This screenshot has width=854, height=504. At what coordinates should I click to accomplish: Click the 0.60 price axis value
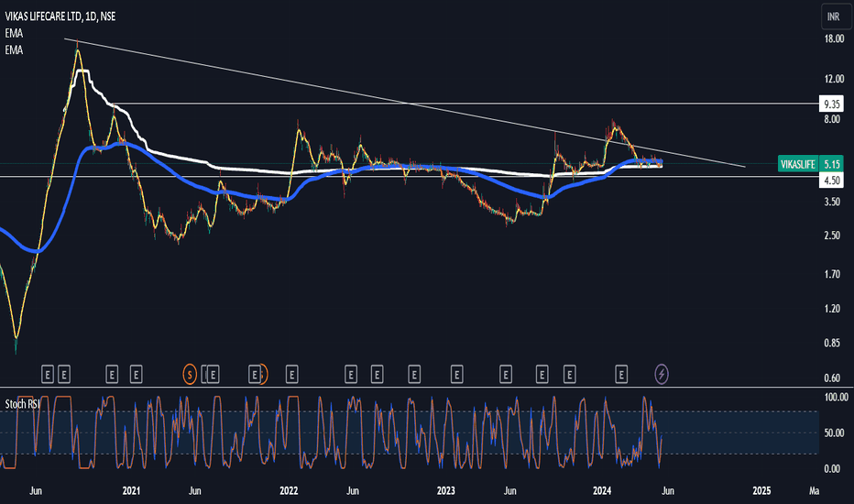832,378
